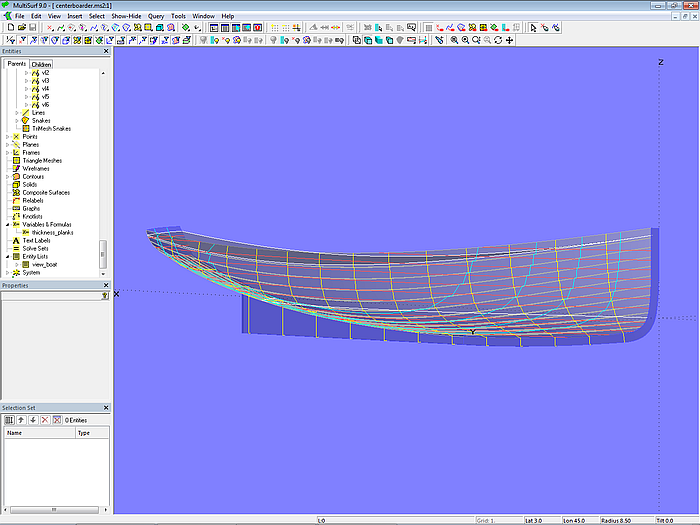Open the Show-Hide menu
This screenshot has width=700, height=525.
[x=126, y=16]
